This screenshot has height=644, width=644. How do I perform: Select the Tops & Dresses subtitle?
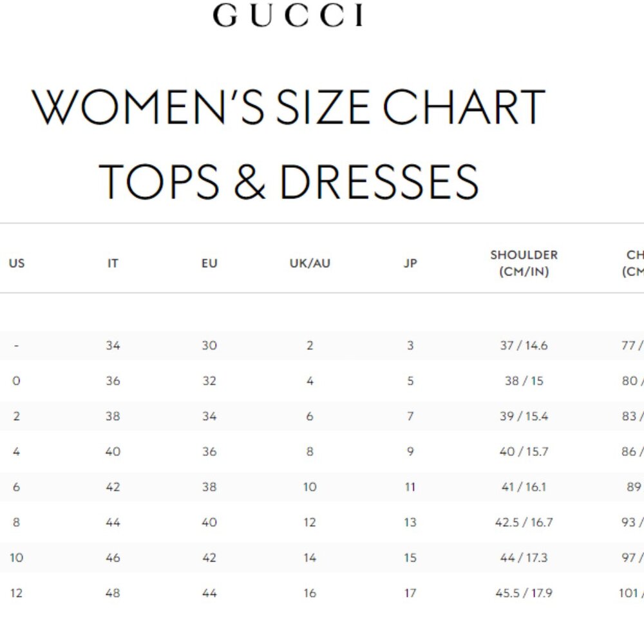(288, 181)
